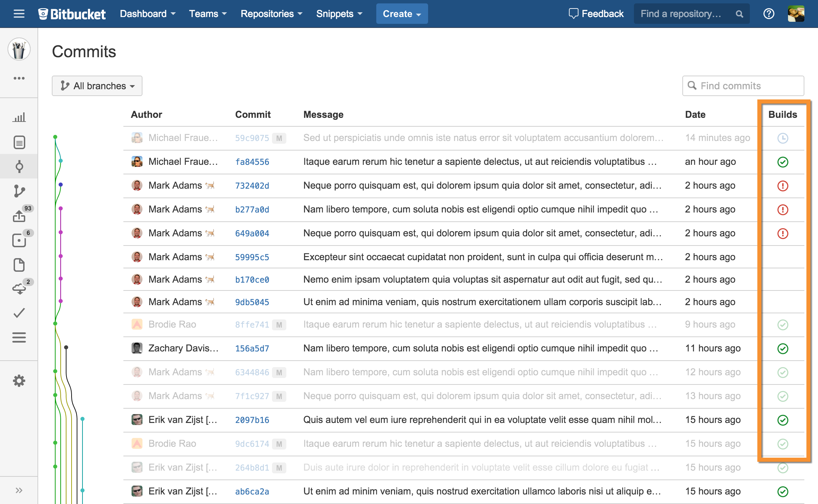The image size is (818, 504).
Task: Click the Feedback button
Action: (596, 14)
